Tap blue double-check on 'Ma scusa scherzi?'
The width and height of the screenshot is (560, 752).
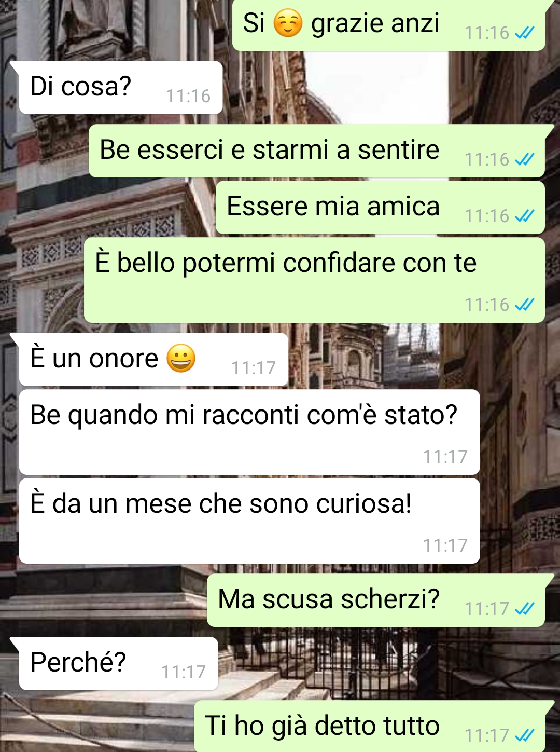click(525, 609)
